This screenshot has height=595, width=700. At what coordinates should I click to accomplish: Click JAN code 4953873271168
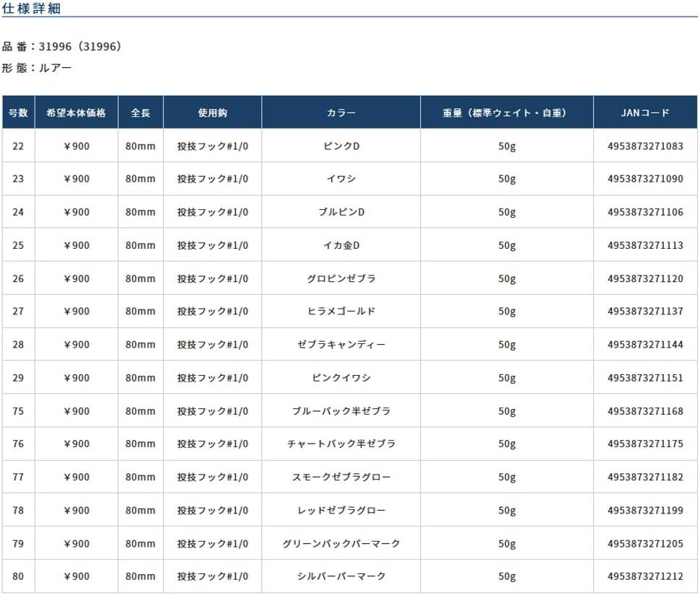coord(645,411)
